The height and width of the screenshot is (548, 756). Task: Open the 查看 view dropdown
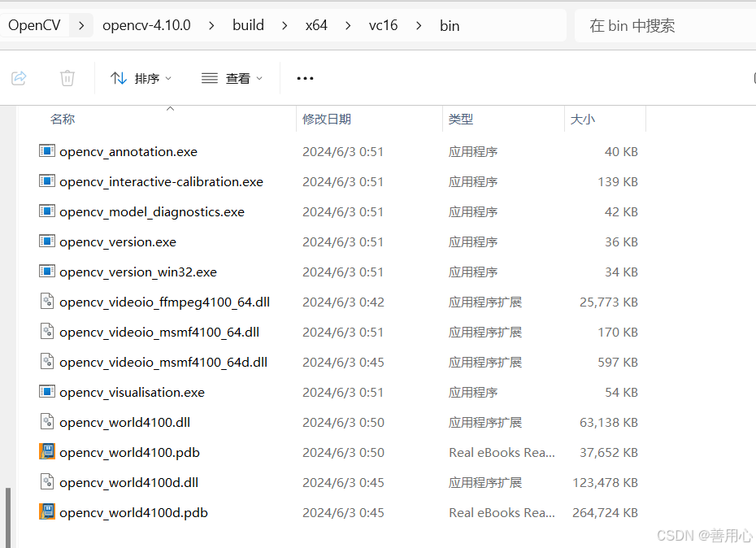point(232,78)
